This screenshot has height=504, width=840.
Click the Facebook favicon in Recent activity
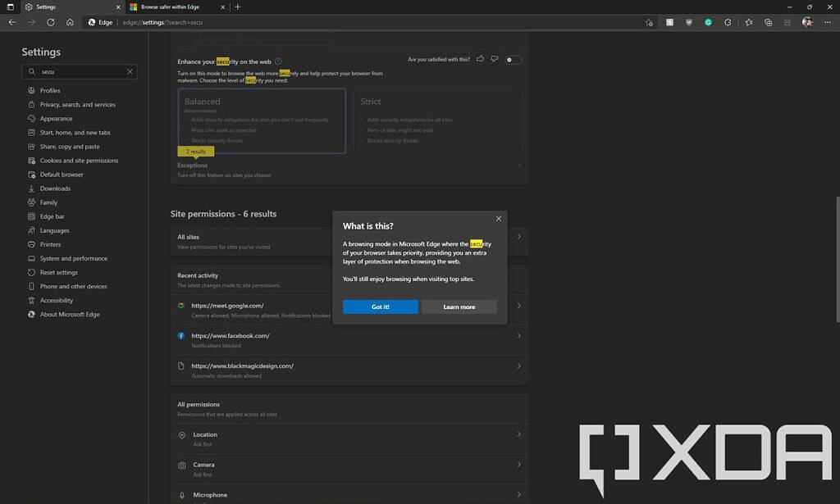tap(182, 335)
